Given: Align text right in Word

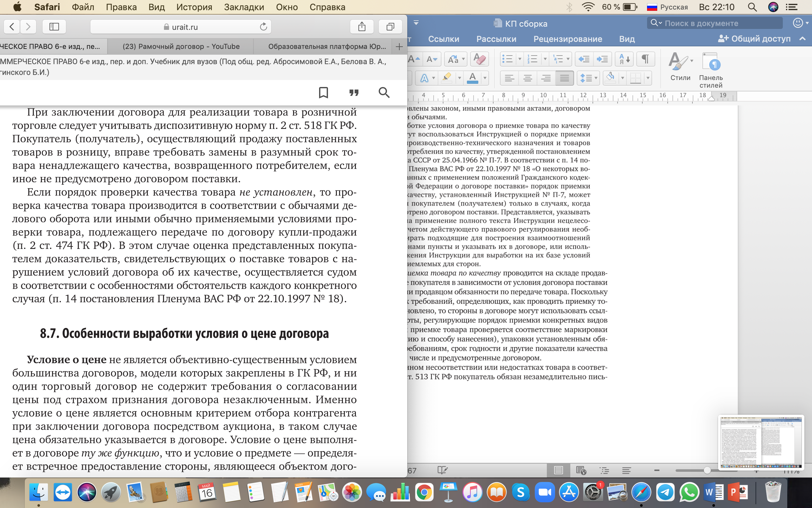Looking at the screenshot, I should (x=546, y=79).
